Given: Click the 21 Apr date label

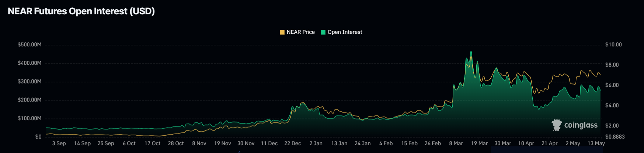Looking at the screenshot, I should click(549, 143).
